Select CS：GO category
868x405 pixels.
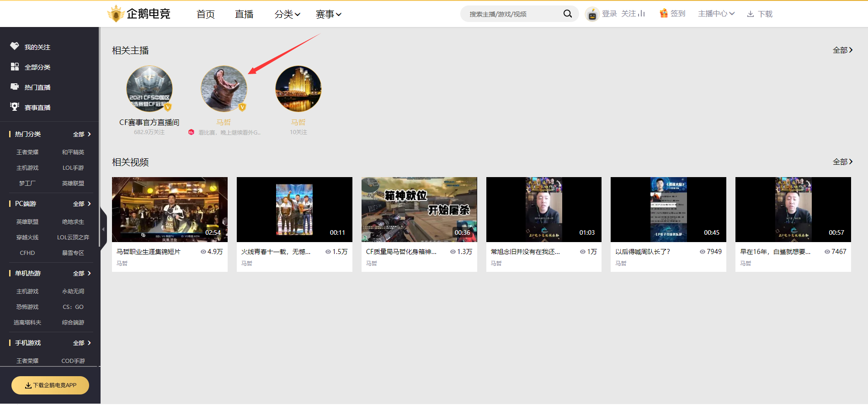73,307
